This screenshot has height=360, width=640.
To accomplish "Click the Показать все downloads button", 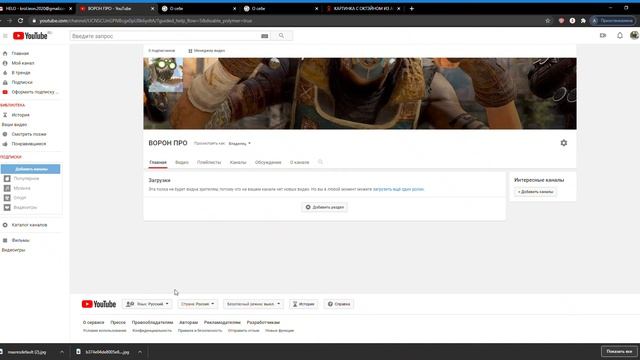I will (x=619, y=351).
